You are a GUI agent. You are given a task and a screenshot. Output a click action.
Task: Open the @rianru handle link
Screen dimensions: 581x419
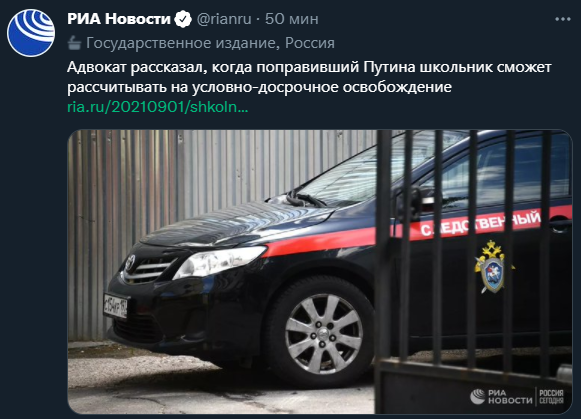click(x=224, y=19)
